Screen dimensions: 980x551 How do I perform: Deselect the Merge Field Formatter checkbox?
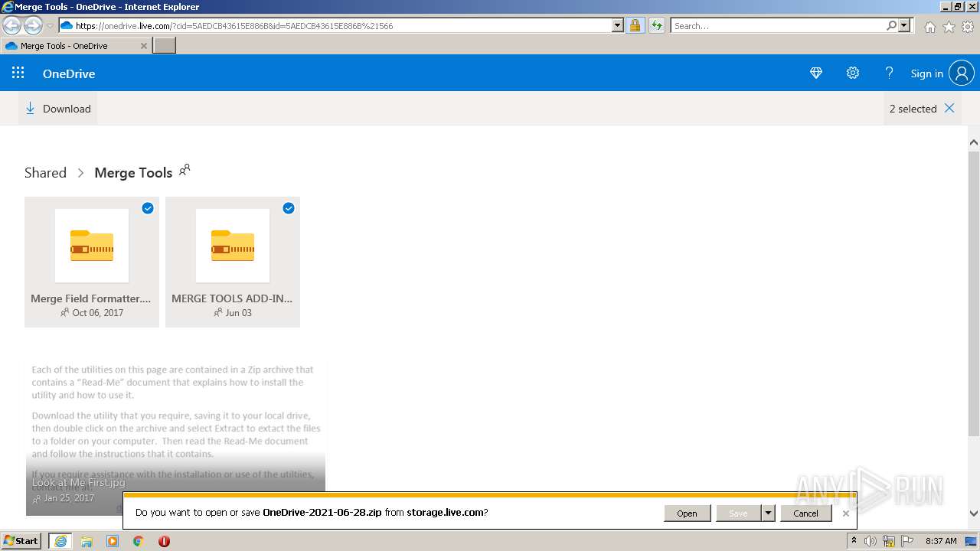click(x=148, y=208)
